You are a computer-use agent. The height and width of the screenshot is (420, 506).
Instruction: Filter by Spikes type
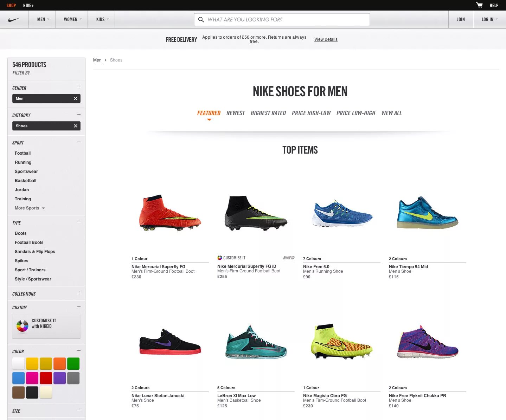point(21,261)
